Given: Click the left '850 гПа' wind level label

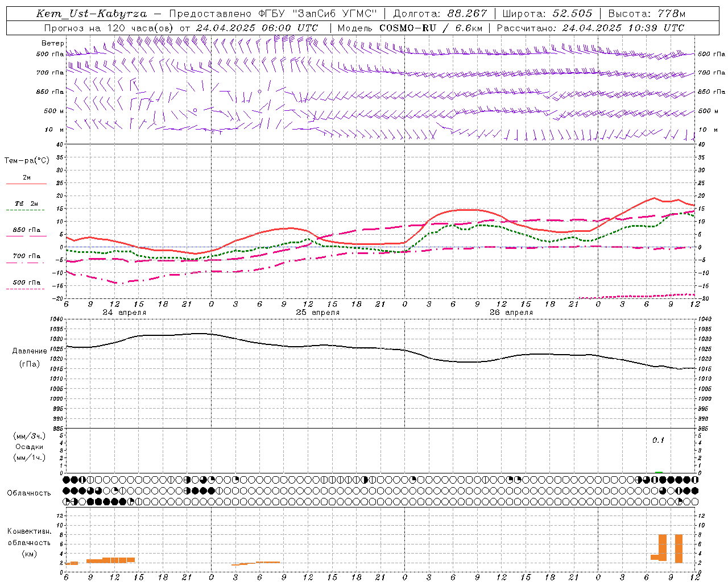Looking at the screenshot, I should 50,92.
